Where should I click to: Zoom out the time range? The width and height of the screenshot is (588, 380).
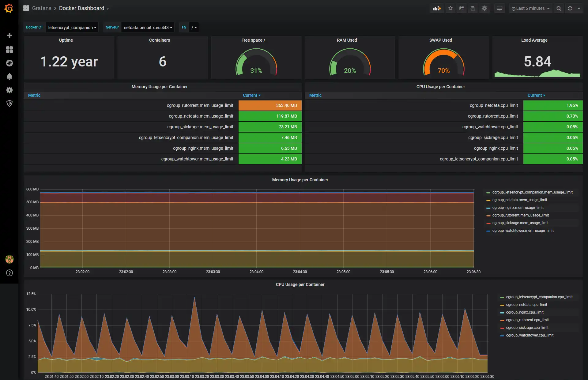(x=559, y=8)
